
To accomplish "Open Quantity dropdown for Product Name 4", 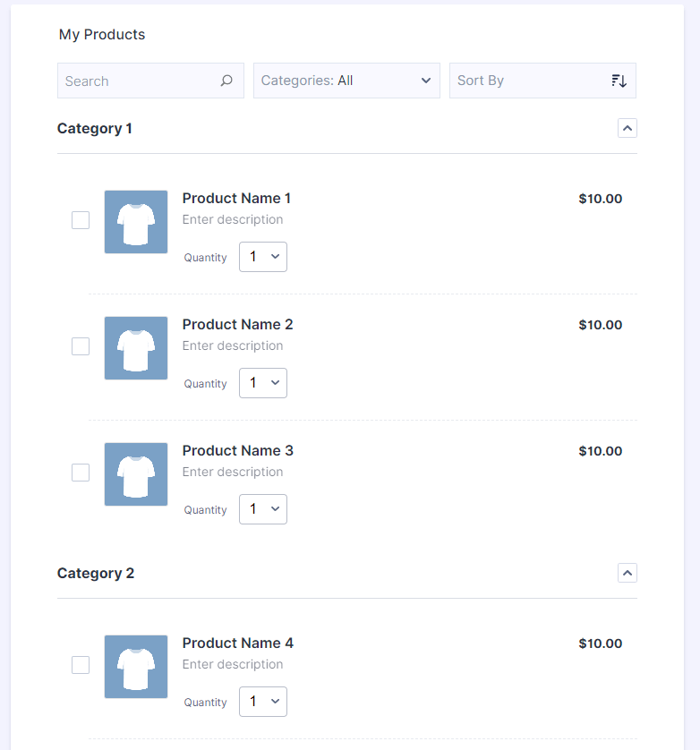I will pos(263,702).
